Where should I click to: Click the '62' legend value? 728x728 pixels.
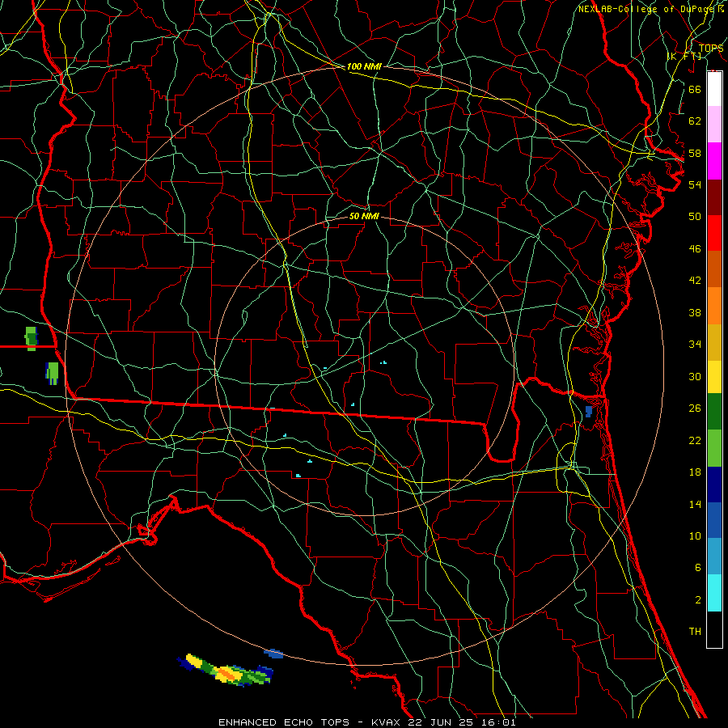point(695,121)
